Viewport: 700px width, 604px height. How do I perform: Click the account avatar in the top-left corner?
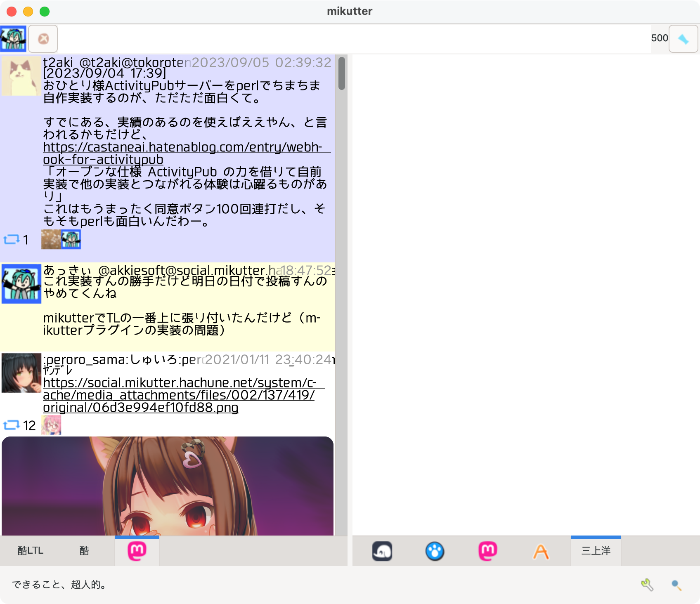13,39
